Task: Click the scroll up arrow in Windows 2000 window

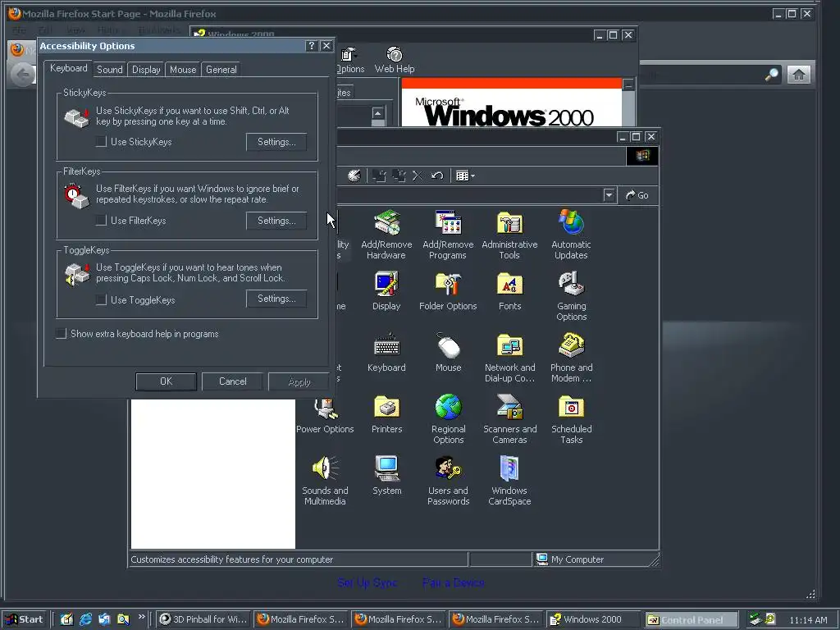Action: (378, 113)
